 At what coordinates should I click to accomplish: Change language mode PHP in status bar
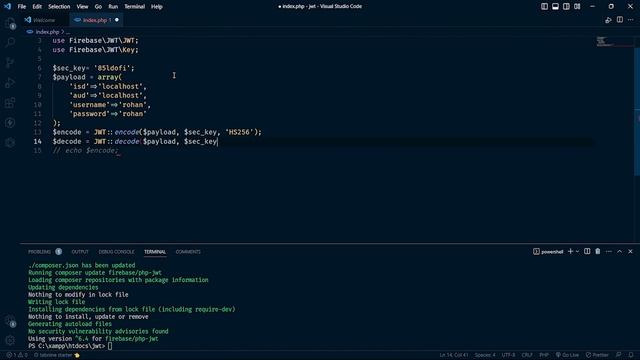pyautogui.click(x=544, y=355)
